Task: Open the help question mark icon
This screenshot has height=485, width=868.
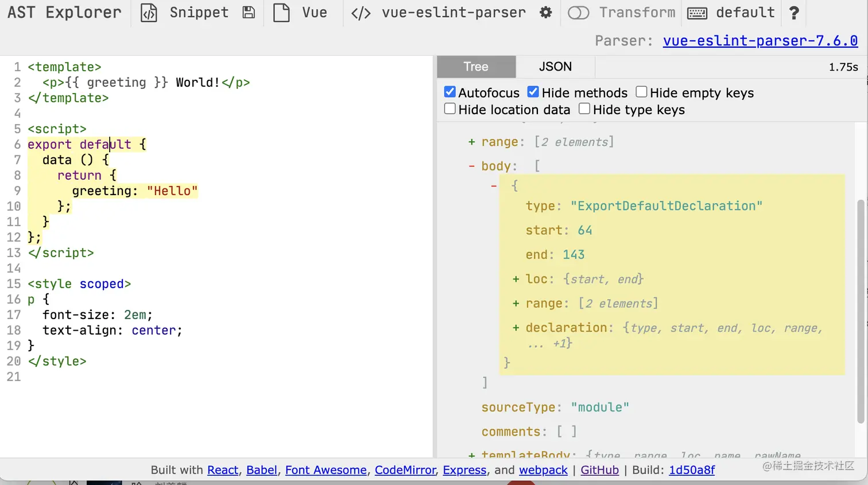Action: (x=794, y=13)
